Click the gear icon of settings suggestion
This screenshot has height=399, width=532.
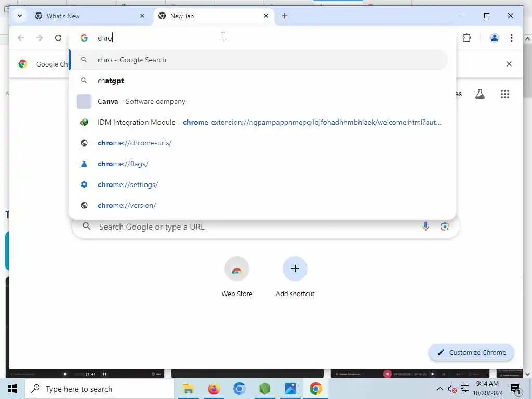tap(84, 184)
